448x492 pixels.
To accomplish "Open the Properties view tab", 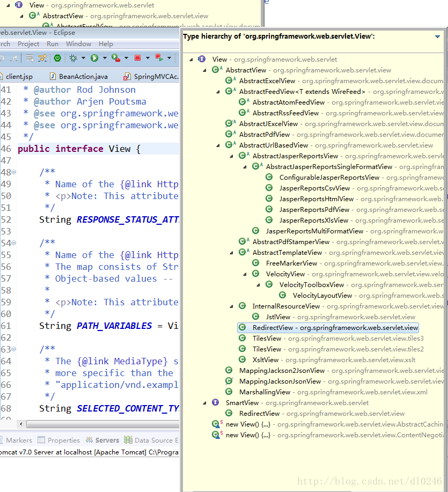I will tap(58, 440).
